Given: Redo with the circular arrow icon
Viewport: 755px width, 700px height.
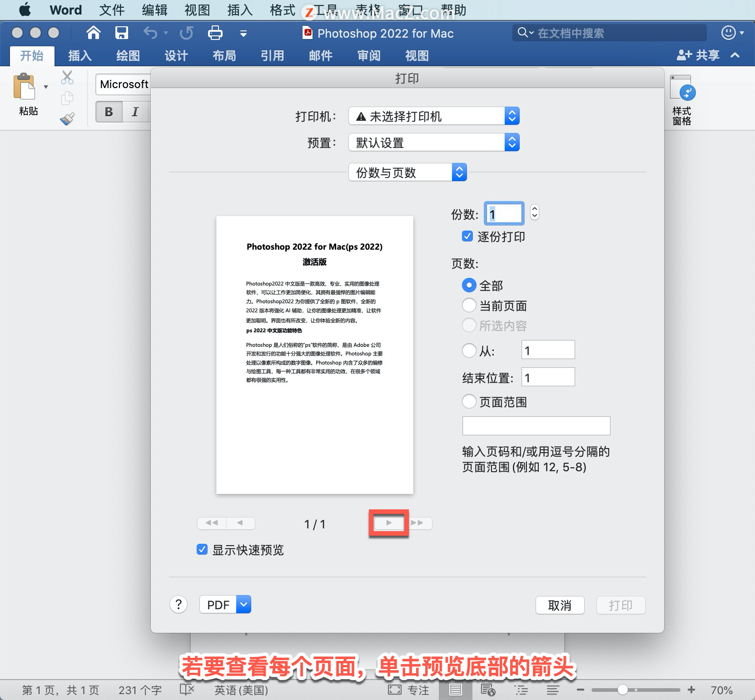Looking at the screenshot, I should point(186,33).
